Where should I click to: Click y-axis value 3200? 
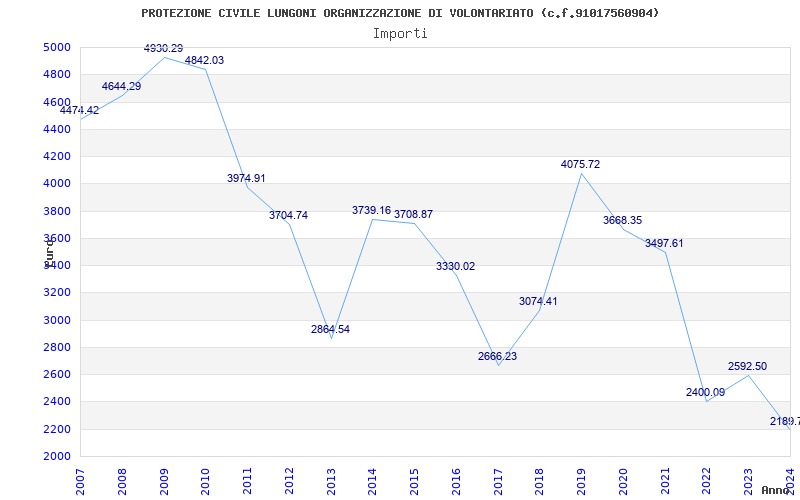point(56,293)
